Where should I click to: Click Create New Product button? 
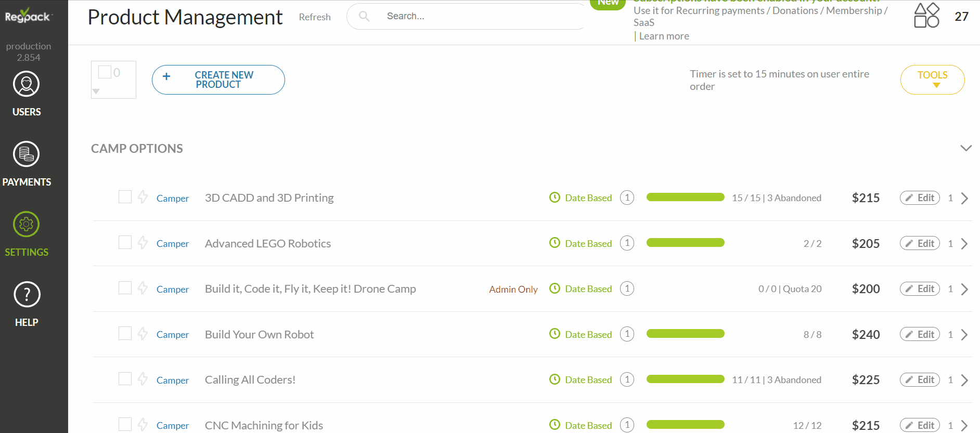[218, 80]
